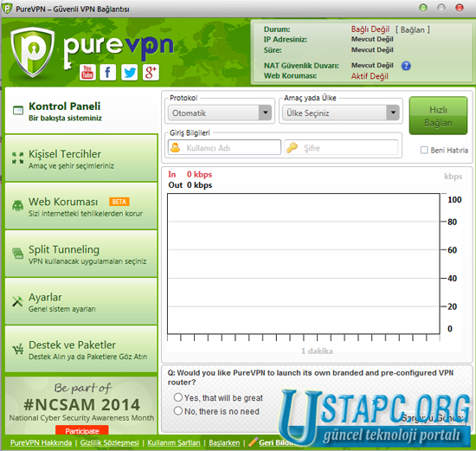Click the Kullanıcı Adı input field

(x=224, y=147)
